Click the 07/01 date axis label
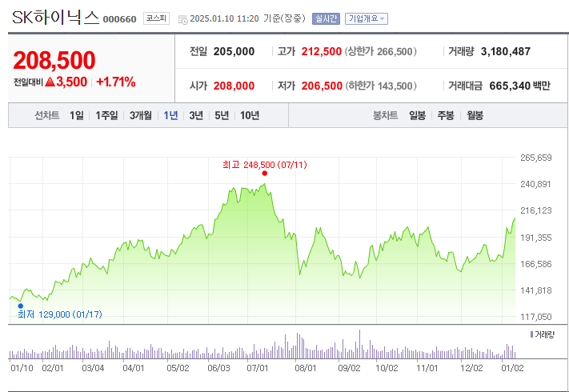This screenshot has height=392, width=569. point(257,368)
